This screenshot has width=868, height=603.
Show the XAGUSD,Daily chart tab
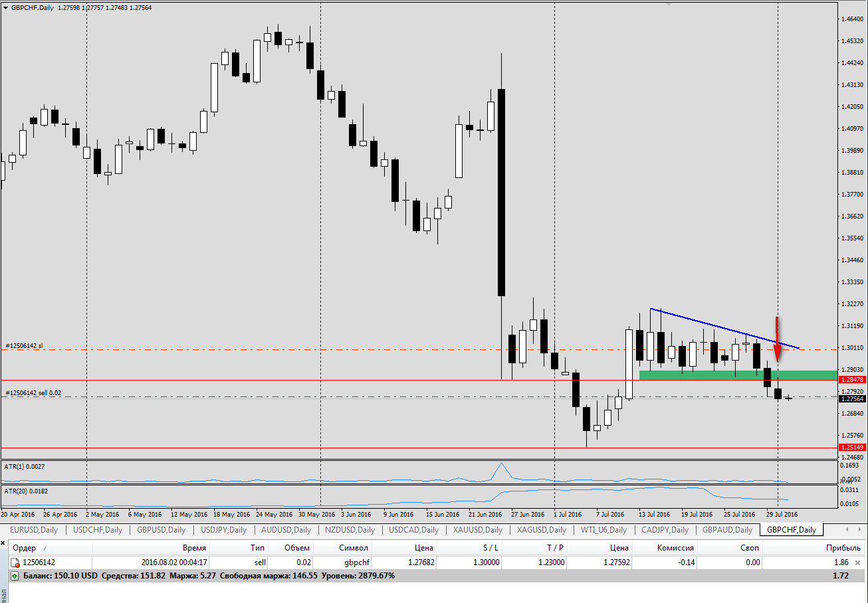click(541, 530)
